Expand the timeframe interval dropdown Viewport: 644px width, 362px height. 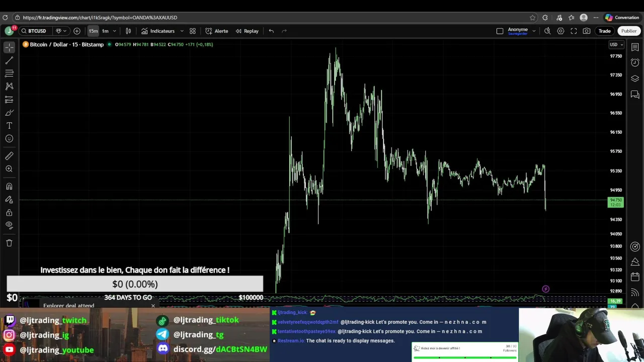114,31
